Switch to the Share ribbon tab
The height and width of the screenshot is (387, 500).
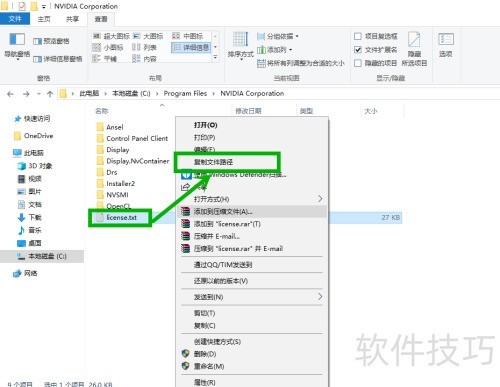pos(72,19)
